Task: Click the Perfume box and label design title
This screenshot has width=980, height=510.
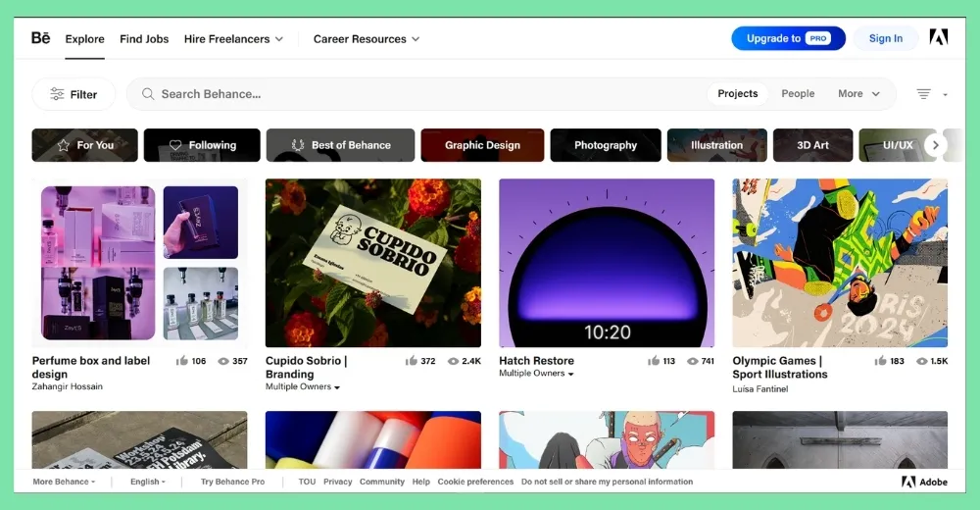Action: (x=91, y=368)
